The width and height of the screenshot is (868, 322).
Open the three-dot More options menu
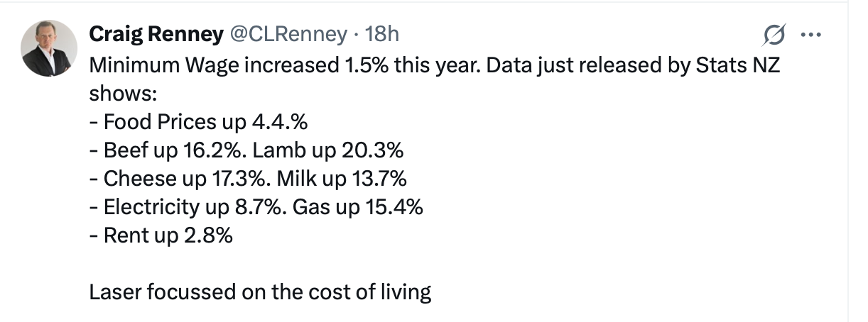[x=810, y=34]
